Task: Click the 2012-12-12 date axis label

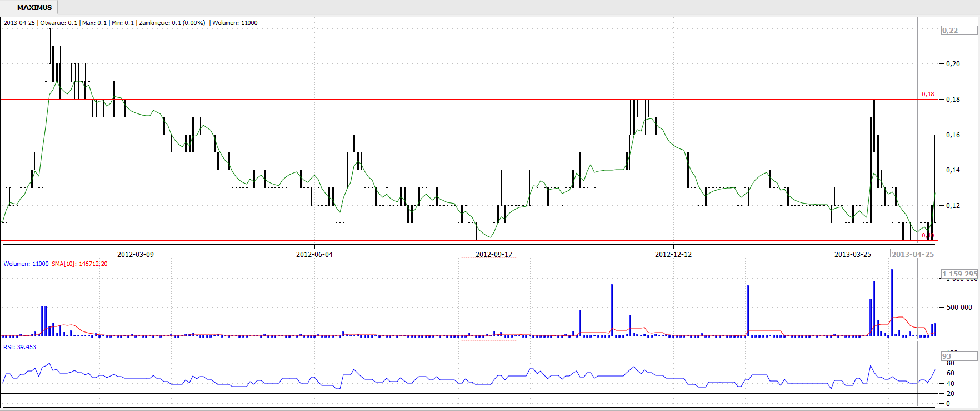Action: click(673, 254)
